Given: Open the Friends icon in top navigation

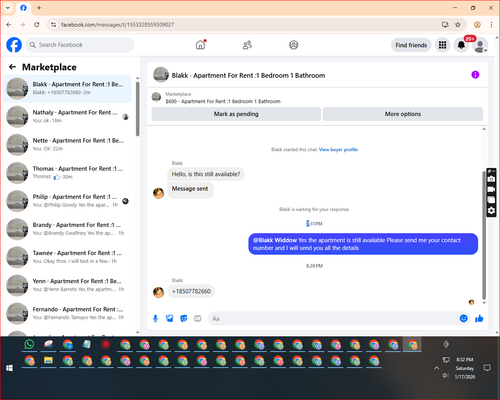Looking at the screenshot, I should coord(247,45).
